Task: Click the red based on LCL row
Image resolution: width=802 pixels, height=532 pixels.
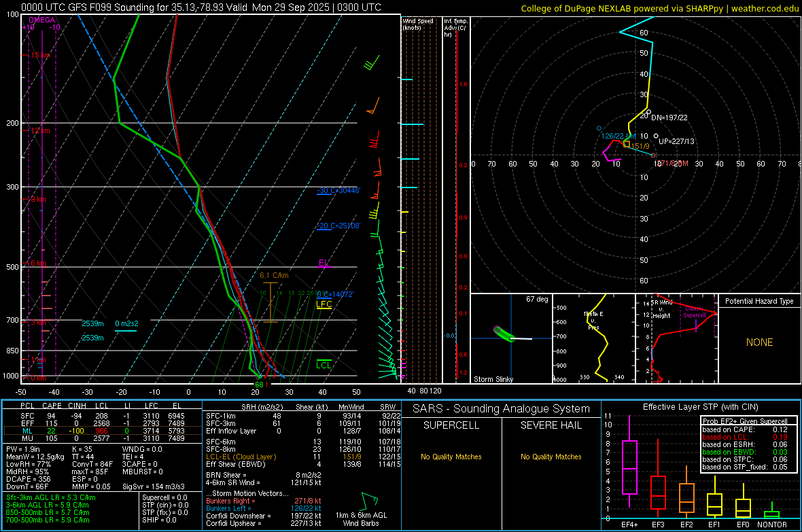Action: pyautogui.click(x=745, y=437)
